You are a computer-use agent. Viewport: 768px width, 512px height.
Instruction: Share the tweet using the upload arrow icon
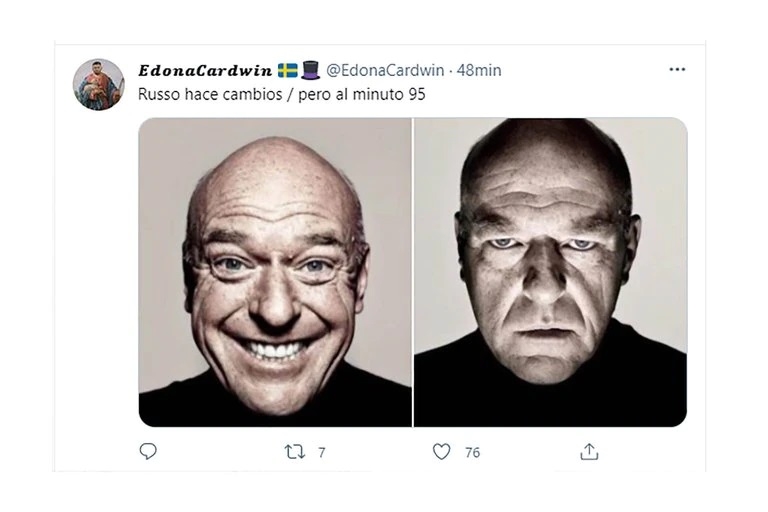tap(589, 452)
